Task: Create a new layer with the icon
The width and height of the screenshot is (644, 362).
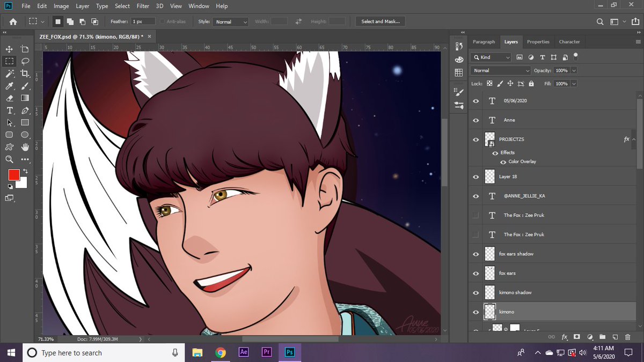Action: click(615, 337)
